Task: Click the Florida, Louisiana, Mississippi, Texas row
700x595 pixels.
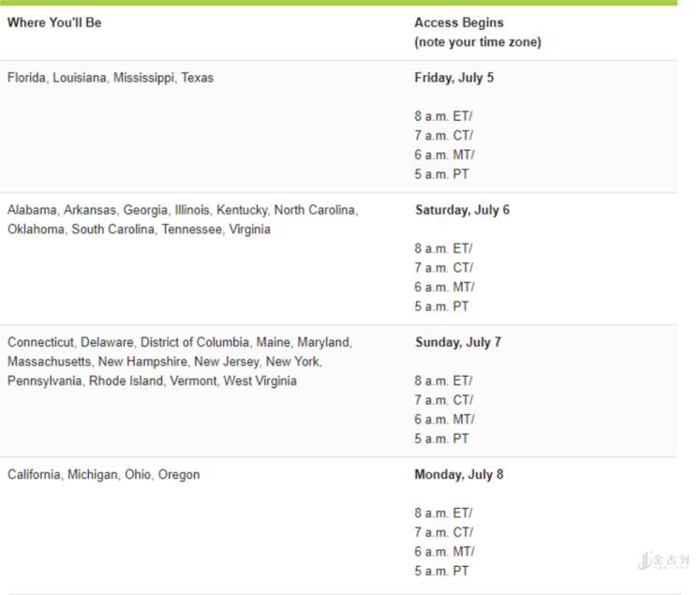Action: [111, 78]
